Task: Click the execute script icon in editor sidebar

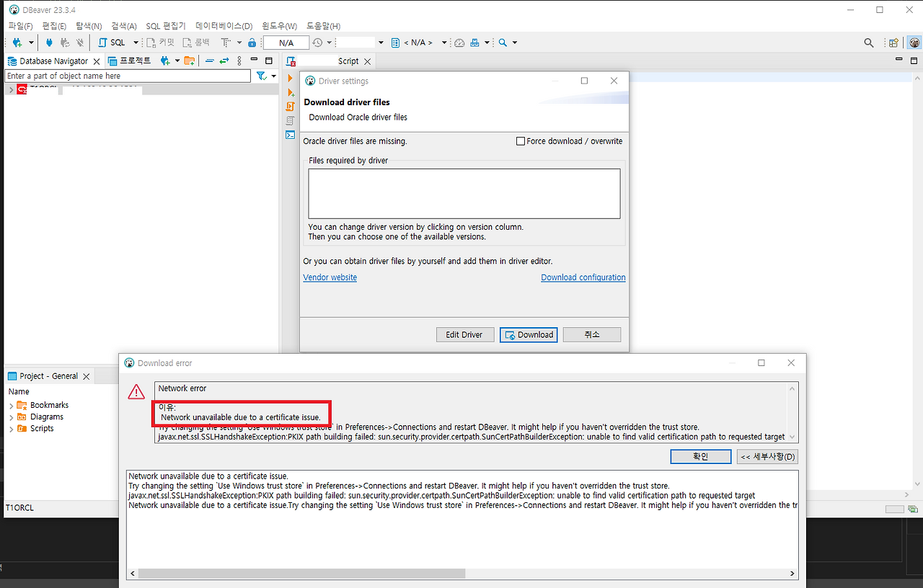Action: 291,106
